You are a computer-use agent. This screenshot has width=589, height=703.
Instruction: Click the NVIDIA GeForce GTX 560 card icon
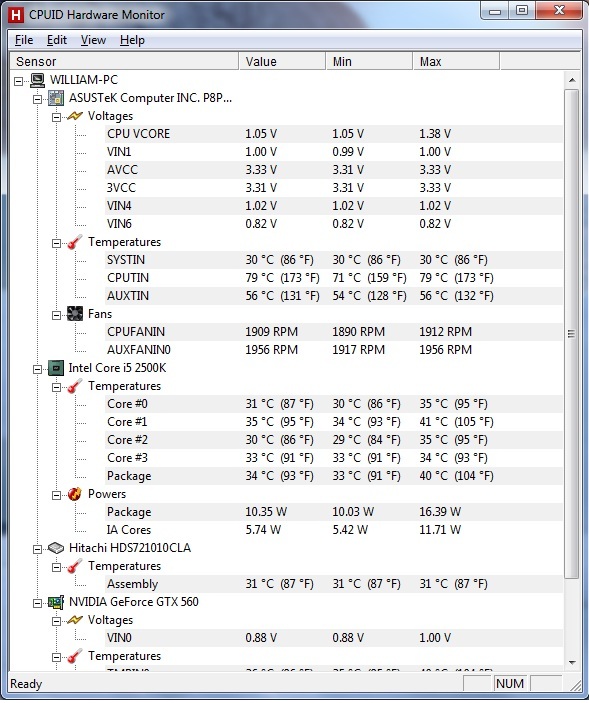(x=56, y=602)
